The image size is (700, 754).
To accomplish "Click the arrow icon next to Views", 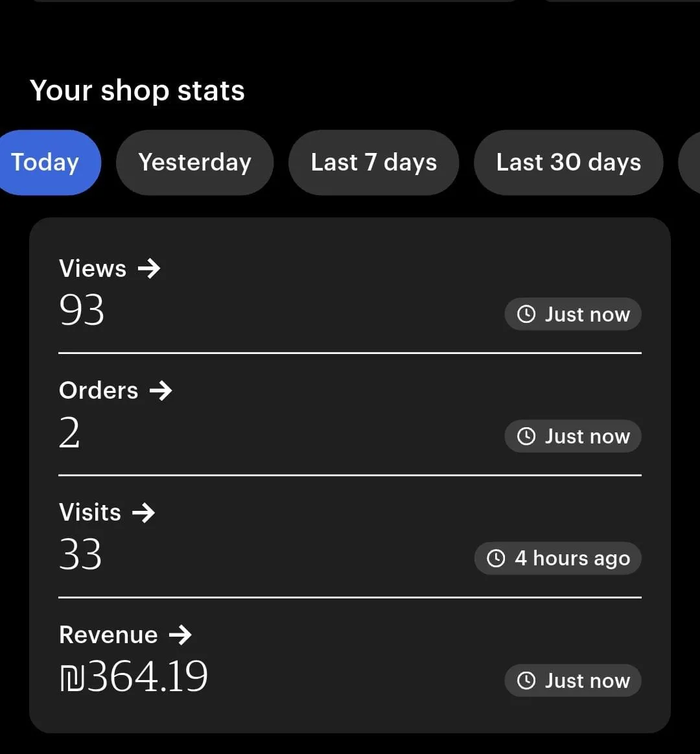I will click(149, 268).
